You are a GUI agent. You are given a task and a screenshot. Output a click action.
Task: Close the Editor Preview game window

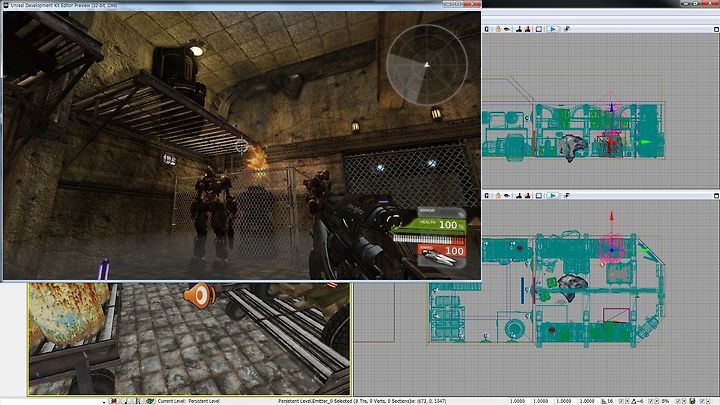click(472, 4)
